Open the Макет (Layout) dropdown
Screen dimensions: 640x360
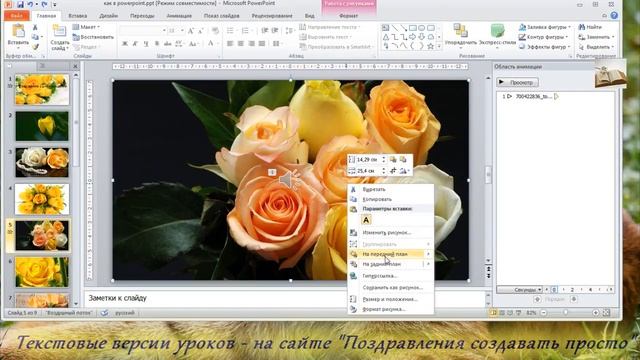pos(87,27)
